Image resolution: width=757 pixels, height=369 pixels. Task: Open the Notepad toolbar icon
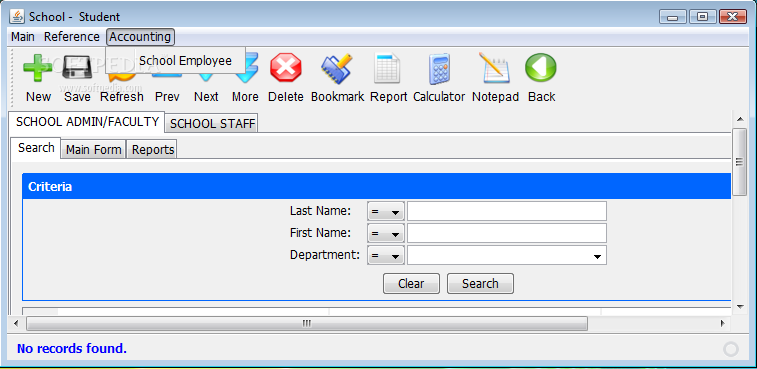(x=495, y=68)
